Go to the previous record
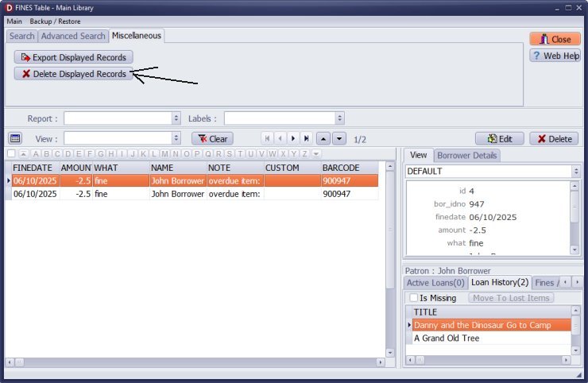The height and width of the screenshot is (383, 588). coord(280,138)
